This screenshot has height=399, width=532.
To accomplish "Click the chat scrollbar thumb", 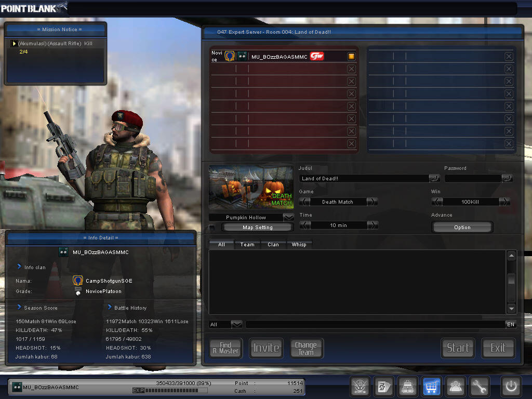I will click(511, 279).
